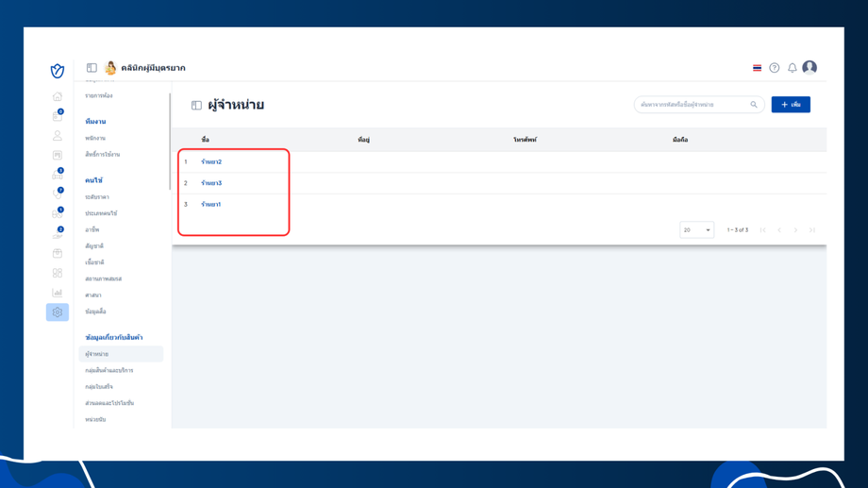Click the clinic name in top bar
The height and width of the screenshot is (488, 868).
click(x=154, y=68)
